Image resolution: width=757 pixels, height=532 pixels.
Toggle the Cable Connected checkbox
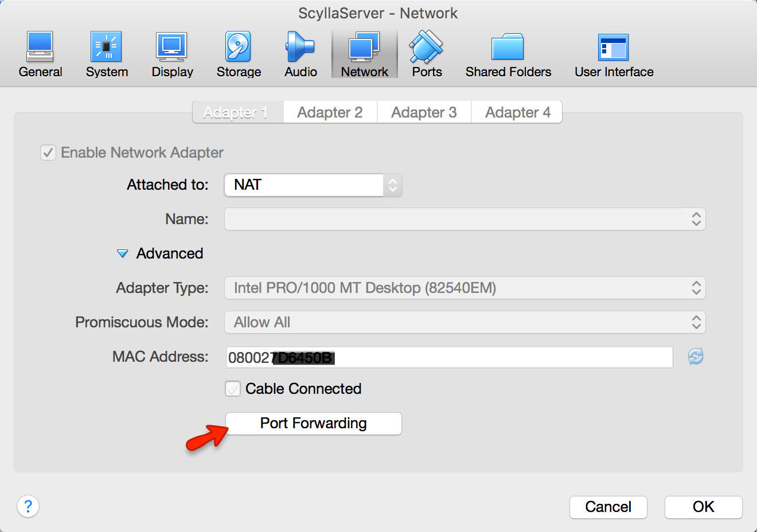tap(233, 389)
